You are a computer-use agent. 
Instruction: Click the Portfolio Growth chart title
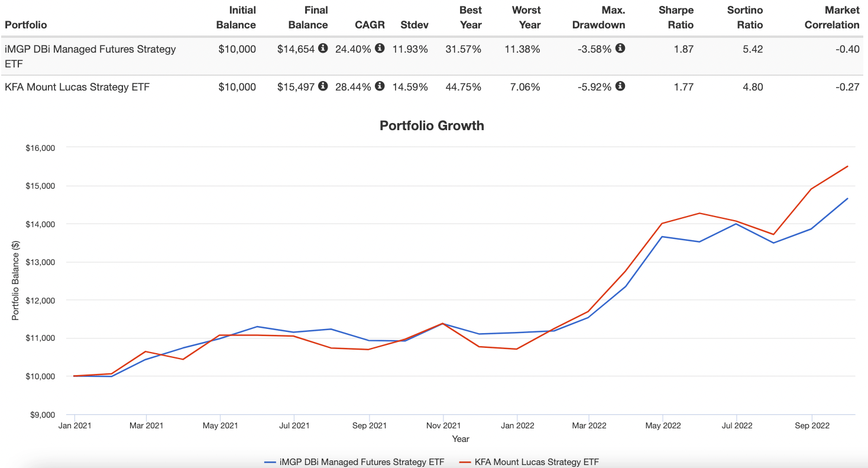pos(432,125)
